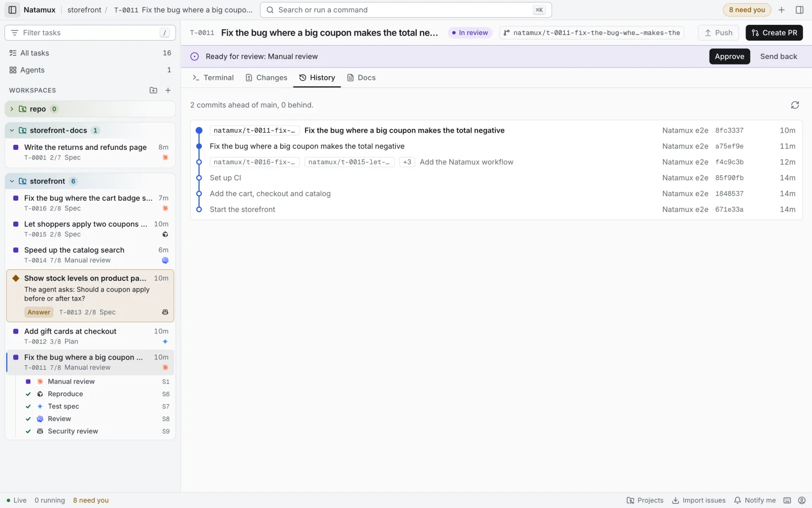The image size is (812, 508).
Task: Toggle the right panel layout icon
Action: pyautogui.click(x=799, y=10)
